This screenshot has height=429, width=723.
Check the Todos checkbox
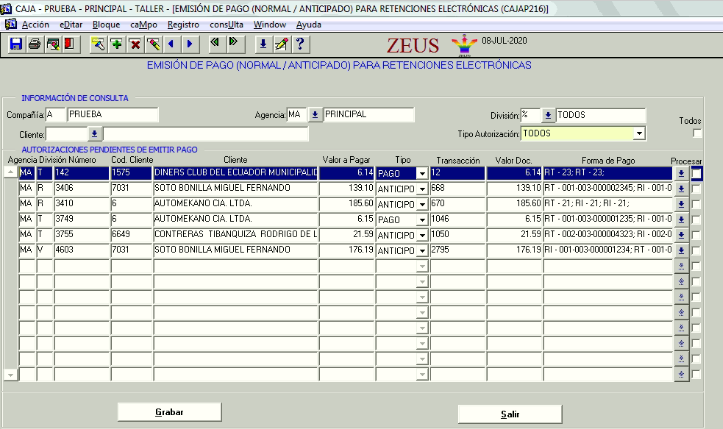(698, 133)
